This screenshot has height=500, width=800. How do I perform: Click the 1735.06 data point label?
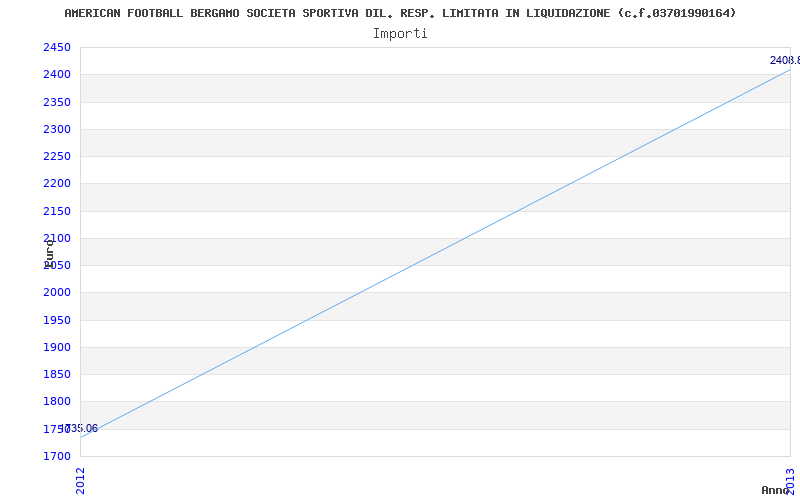(79, 428)
